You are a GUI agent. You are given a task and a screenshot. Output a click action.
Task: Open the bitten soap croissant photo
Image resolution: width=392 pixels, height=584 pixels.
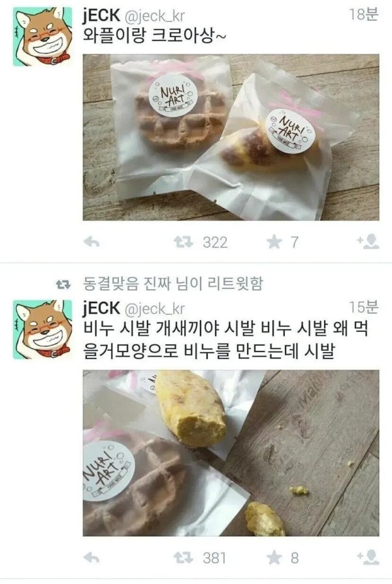point(231,453)
